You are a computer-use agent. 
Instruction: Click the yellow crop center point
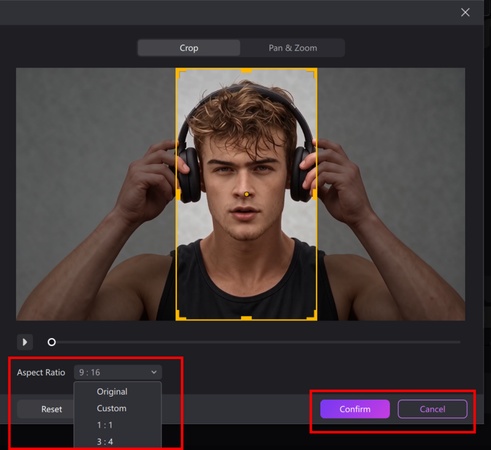pos(246,194)
